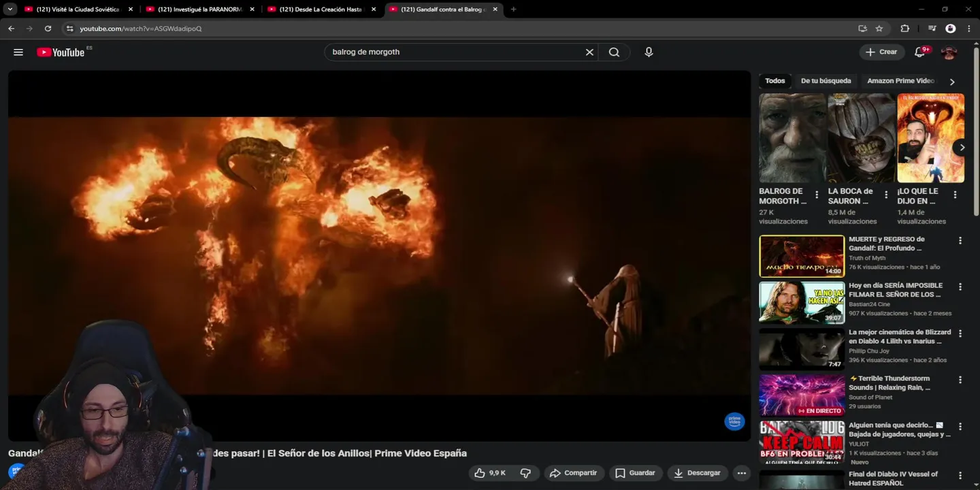
Task: Dislike the video with thumbs down
Action: (526, 473)
